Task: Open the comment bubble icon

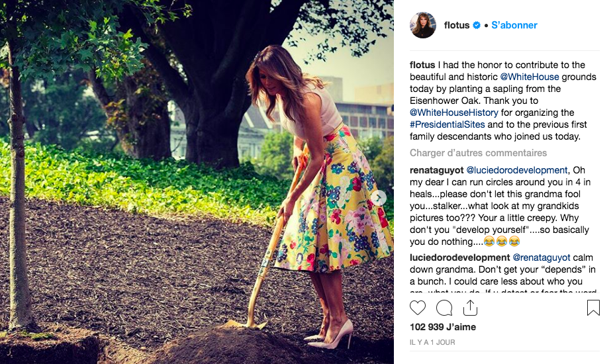Action: (x=444, y=308)
